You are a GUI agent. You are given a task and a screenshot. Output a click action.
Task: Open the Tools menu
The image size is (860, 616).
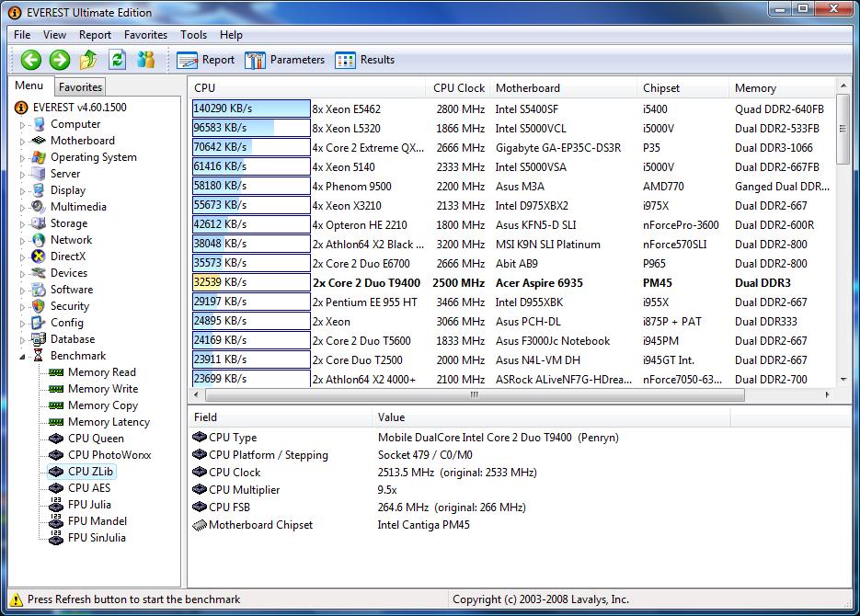[x=193, y=35]
